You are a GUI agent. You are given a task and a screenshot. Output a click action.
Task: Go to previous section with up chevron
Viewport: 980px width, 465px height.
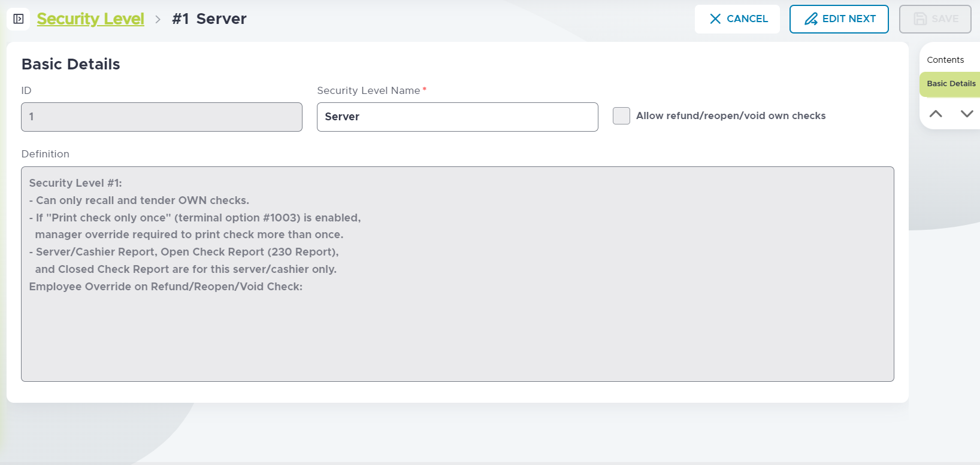pyautogui.click(x=936, y=114)
